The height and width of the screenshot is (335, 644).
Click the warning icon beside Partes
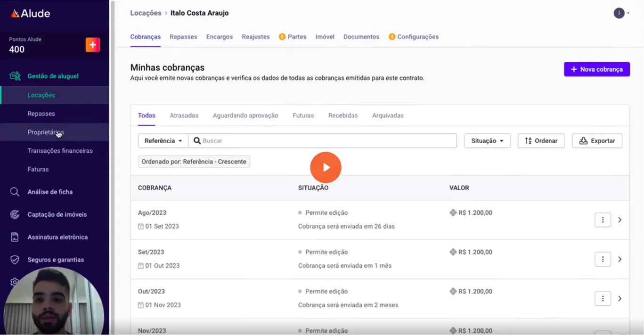click(x=282, y=37)
